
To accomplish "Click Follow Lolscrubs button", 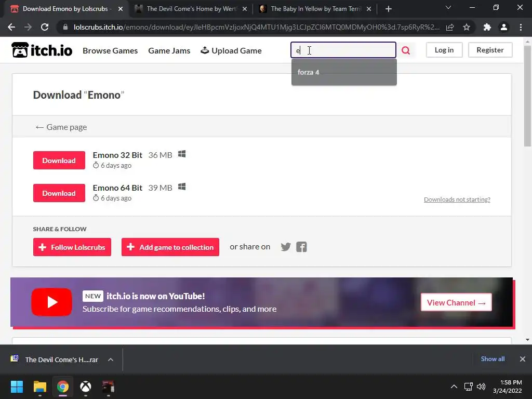I will pos(72,247).
